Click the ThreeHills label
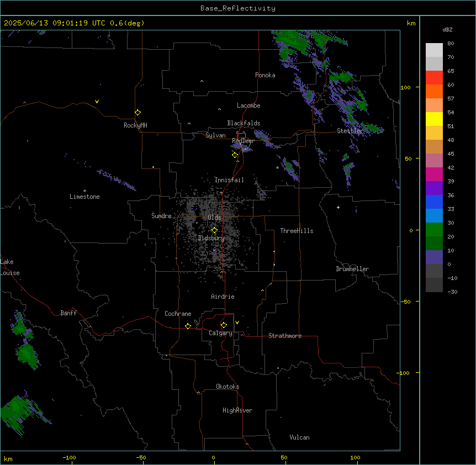 [297, 231]
